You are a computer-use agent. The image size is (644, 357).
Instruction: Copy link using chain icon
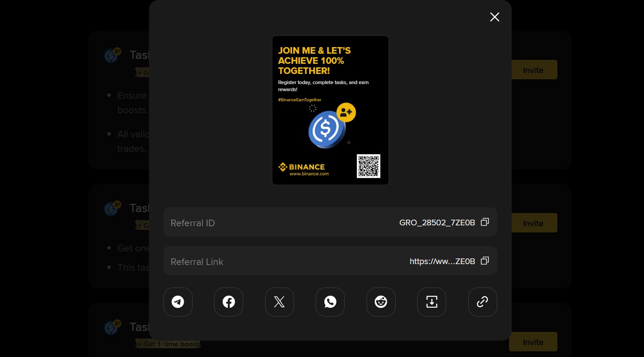[x=482, y=302]
